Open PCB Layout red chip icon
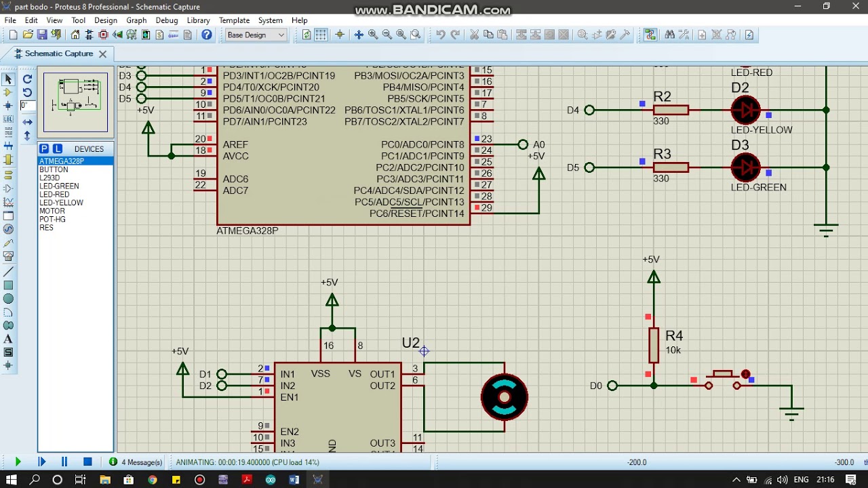868x488 pixels. pyautogui.click(x=104, y=35)
